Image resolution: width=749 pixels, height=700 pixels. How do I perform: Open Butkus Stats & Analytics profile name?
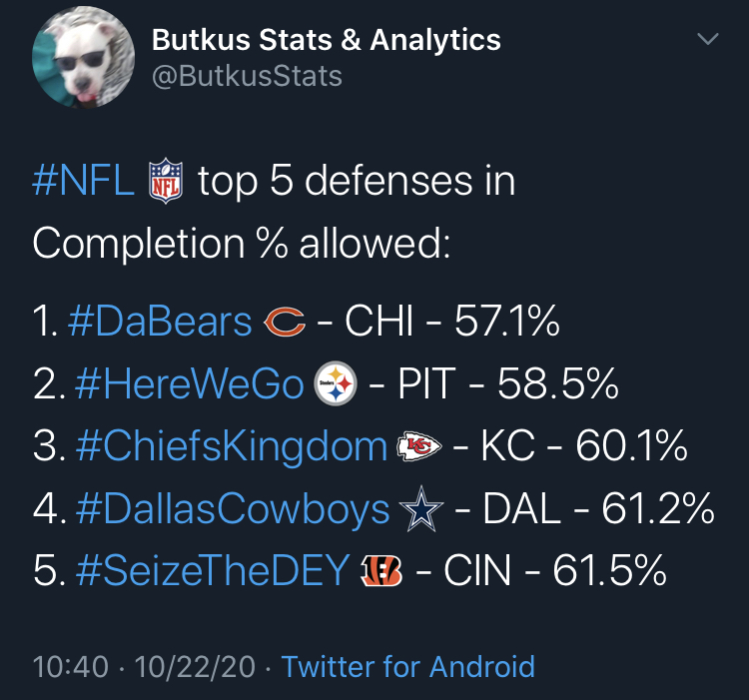(x=327, y=40)
